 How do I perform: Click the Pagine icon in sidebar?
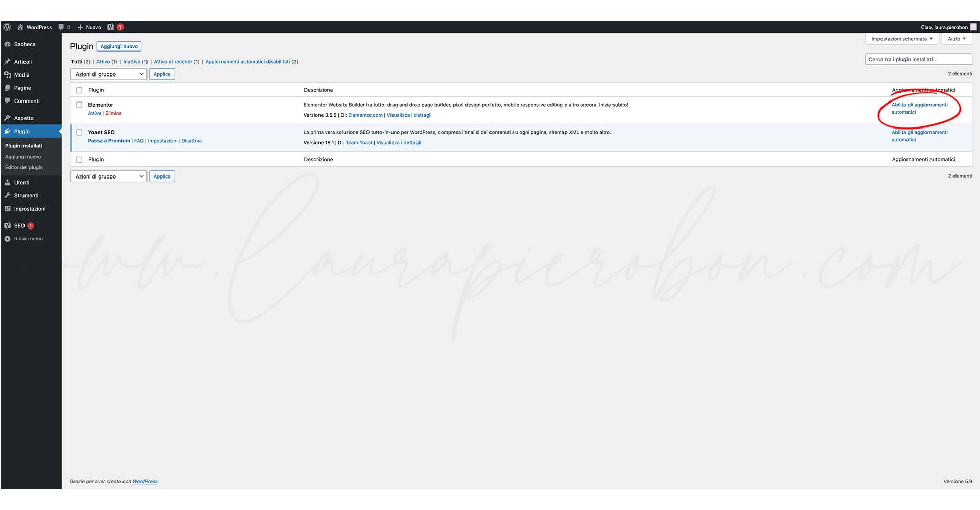pos(8,88)
